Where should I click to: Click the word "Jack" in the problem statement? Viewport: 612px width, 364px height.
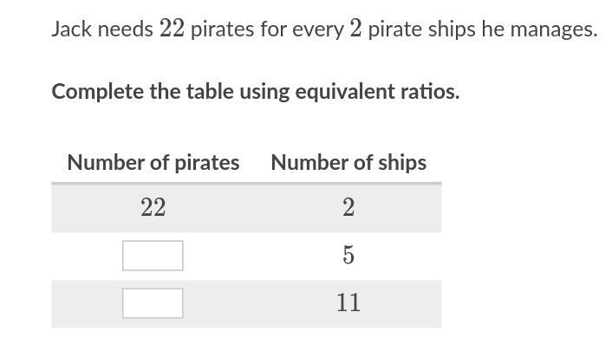tap(69, 29)
